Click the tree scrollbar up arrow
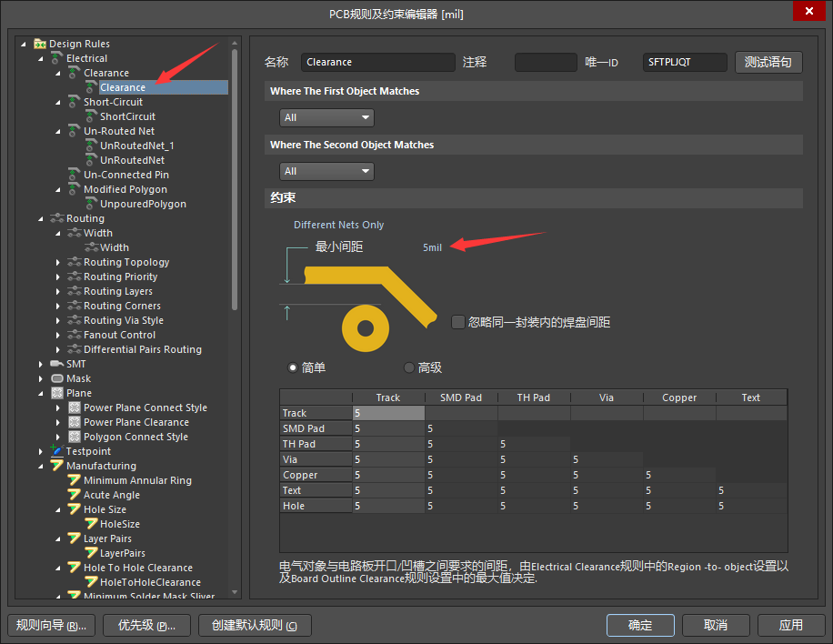 [235, 43]
